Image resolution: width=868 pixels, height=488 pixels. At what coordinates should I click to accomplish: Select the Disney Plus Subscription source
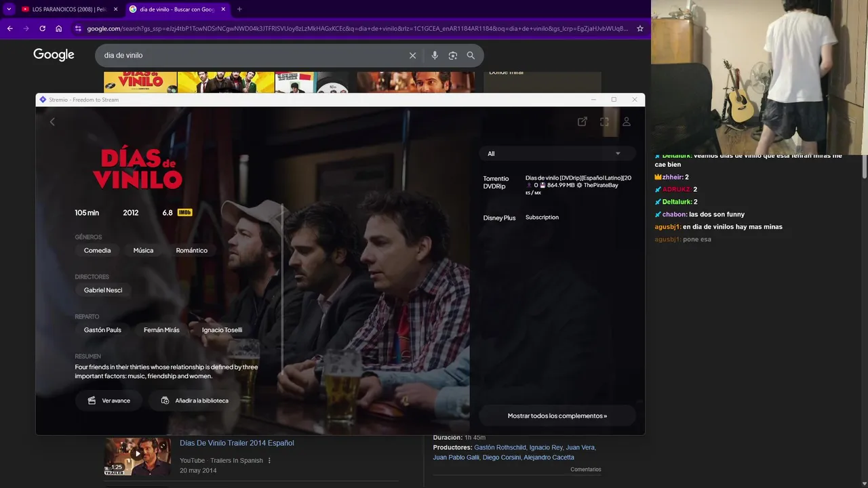click(557, 218)
